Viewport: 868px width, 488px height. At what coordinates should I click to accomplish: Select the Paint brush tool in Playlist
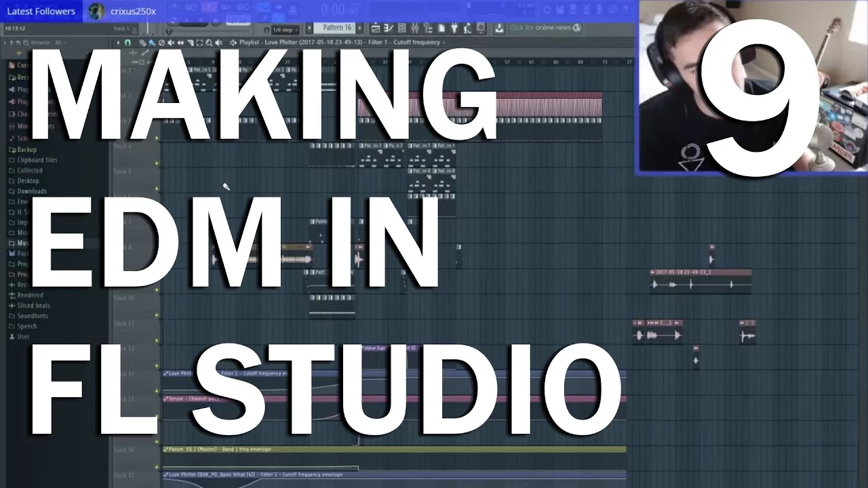tap(151, 42)
